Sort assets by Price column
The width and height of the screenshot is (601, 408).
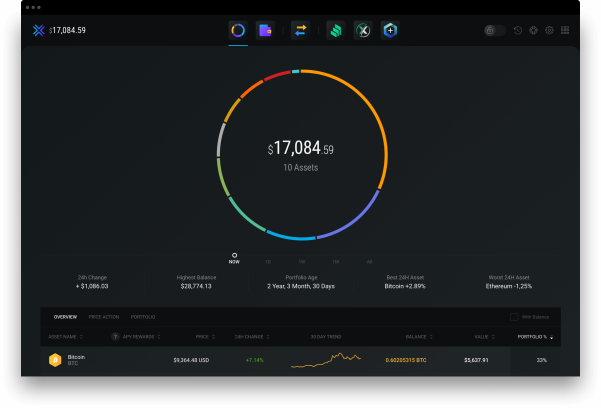[205, 337]
